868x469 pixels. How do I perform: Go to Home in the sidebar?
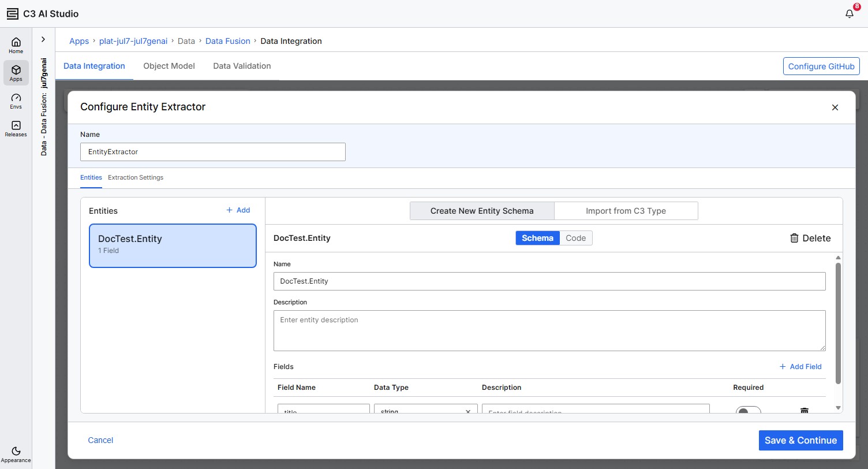pos(16,46)
